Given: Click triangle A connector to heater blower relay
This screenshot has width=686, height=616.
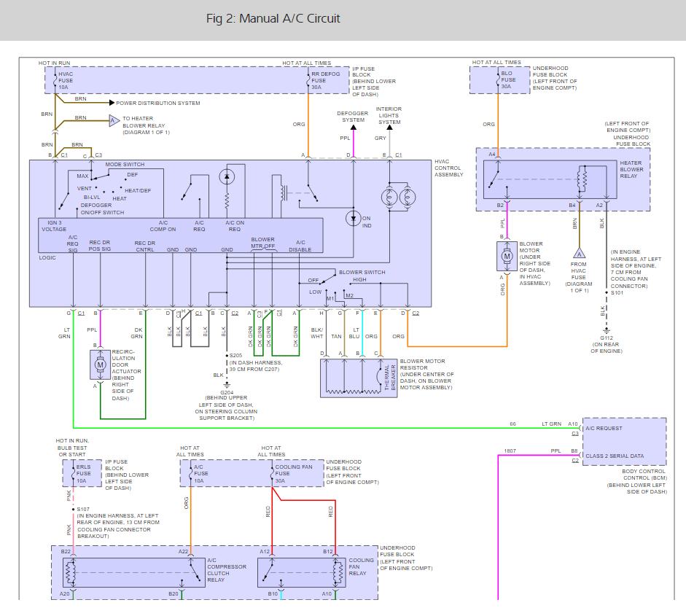Looking at the screenshot, I should coord(114,120).
